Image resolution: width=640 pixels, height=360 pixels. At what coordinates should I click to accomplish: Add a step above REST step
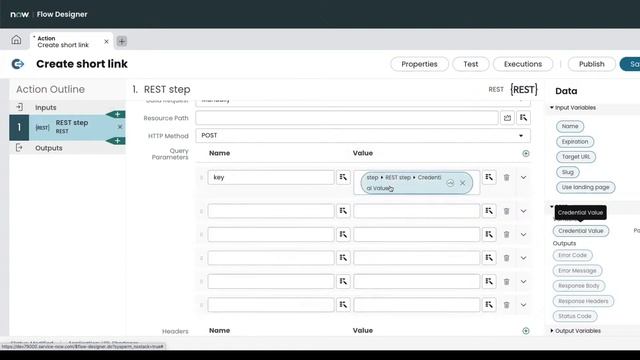(x=117, y=114)
